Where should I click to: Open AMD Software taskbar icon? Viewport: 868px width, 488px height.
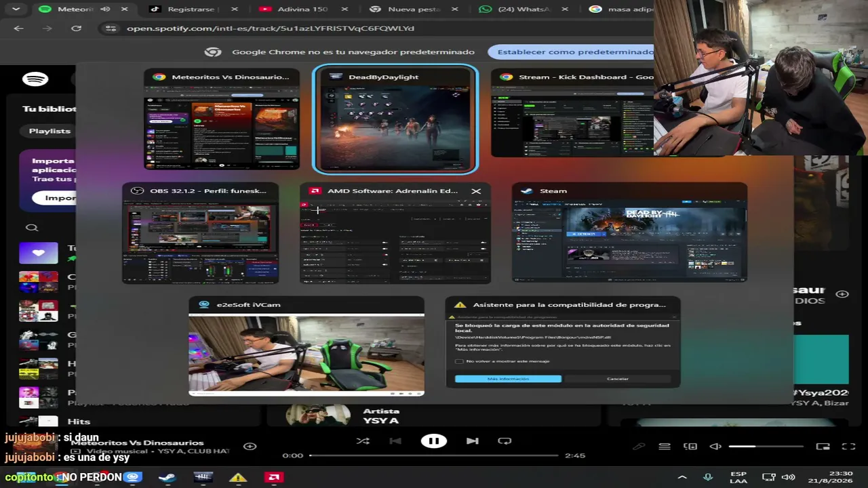[x=274, y=477]
